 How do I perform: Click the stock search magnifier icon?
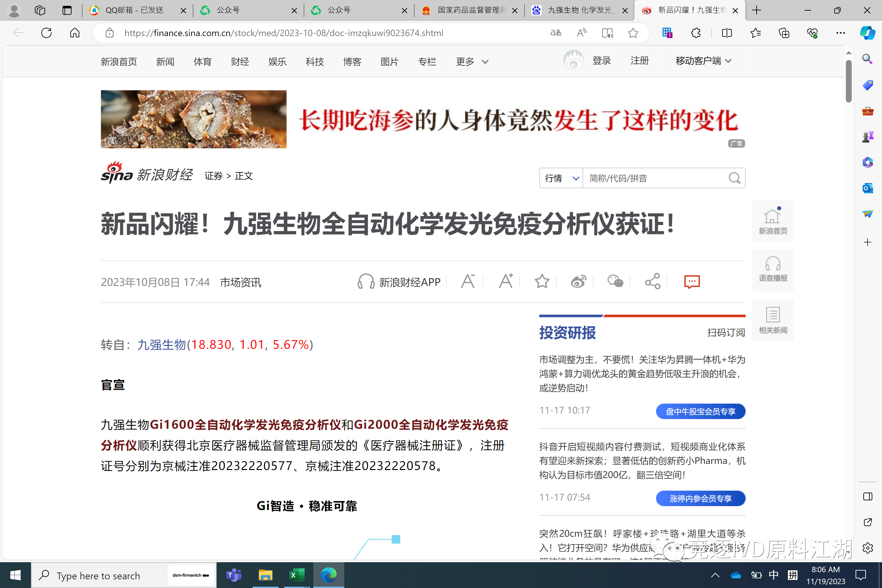point(734,178)
